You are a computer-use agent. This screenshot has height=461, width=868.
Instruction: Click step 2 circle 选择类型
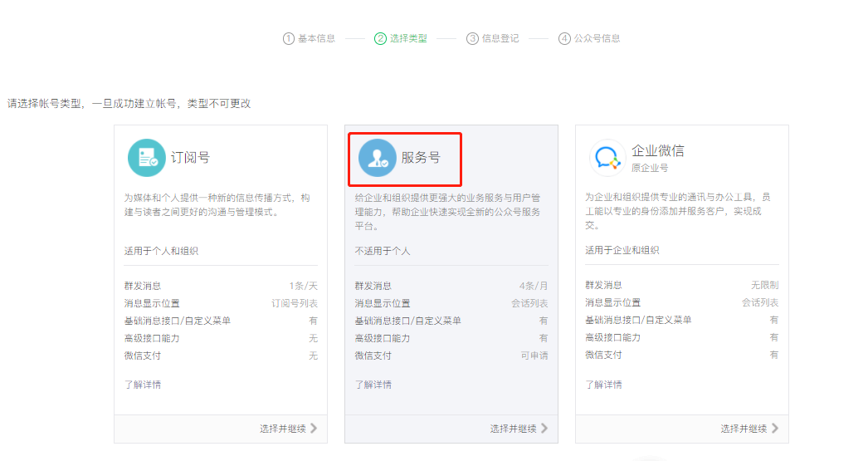click(380, 38)
